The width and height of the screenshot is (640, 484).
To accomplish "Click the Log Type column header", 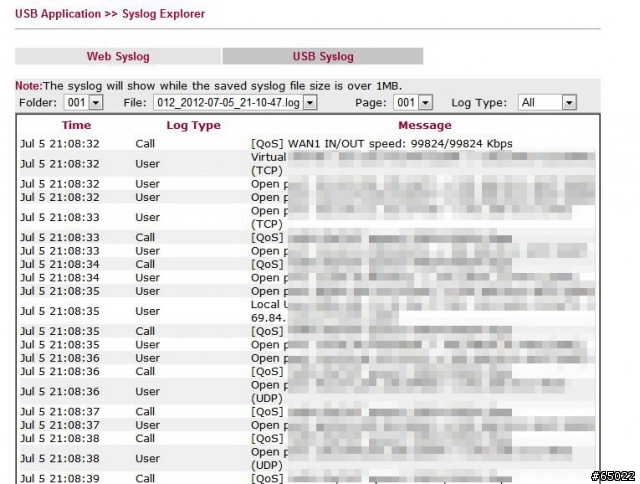I will [193, 125].
